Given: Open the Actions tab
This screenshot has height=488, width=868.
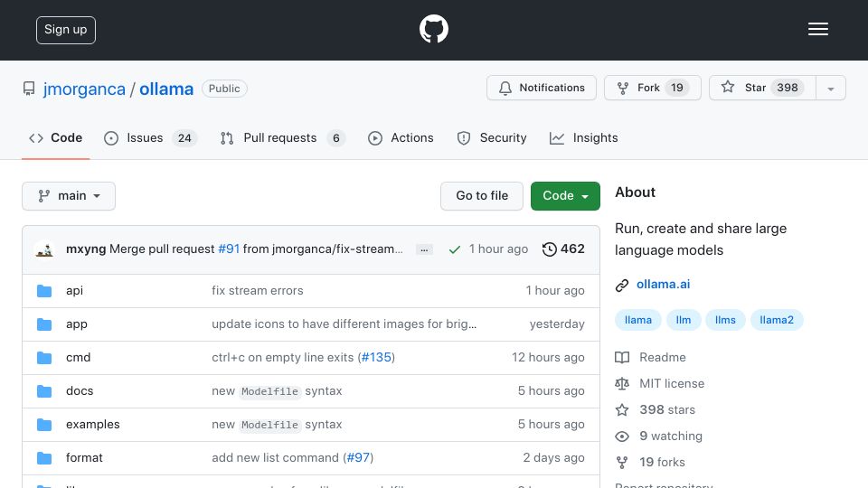Looking at the screenshot, I should pyautogui.click(x=401, y=137).
